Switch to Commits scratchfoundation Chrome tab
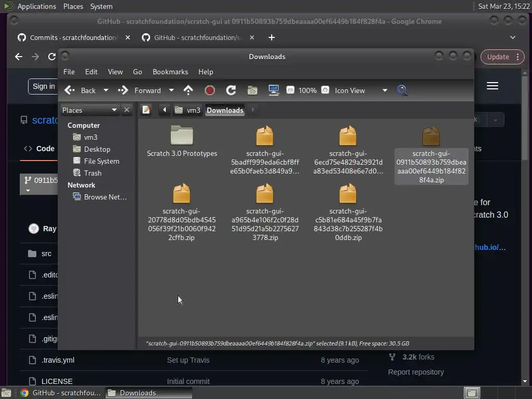The image size is (532, 399). click(x=73, y=37)
